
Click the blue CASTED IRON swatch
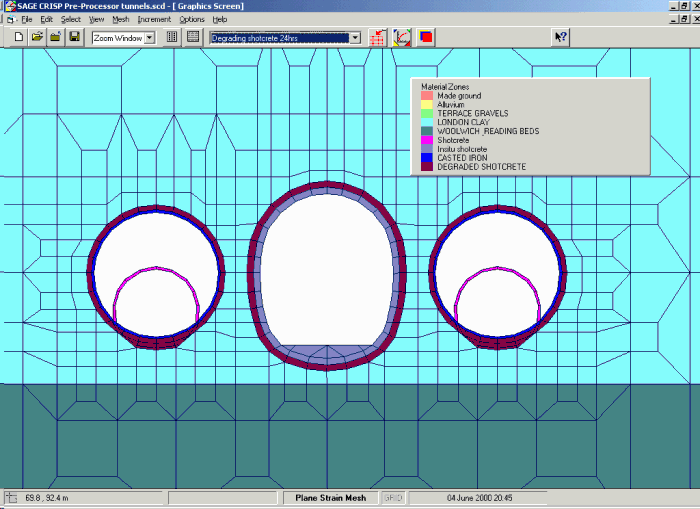pyautogui.click(x=427, y=158)
